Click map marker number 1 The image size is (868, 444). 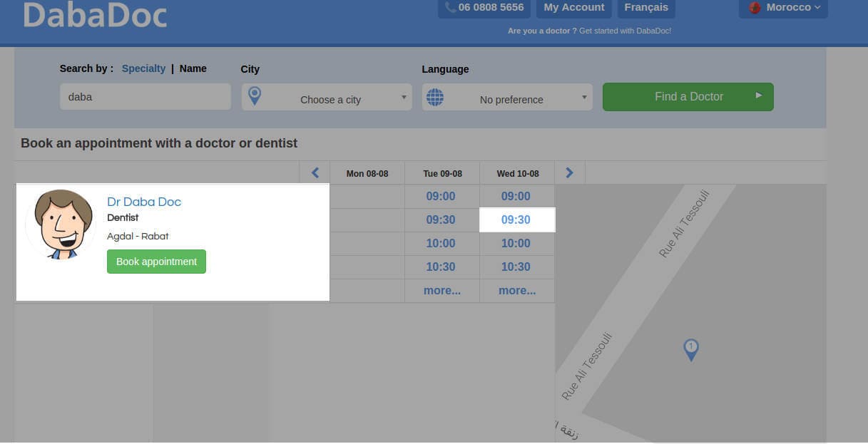coord(690,349)
